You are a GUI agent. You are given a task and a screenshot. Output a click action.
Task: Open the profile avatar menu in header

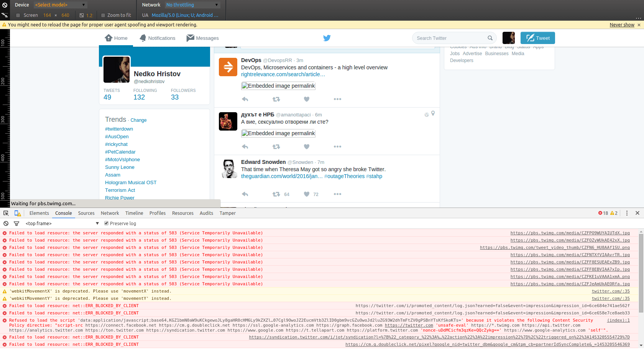[x=508, y=38]
